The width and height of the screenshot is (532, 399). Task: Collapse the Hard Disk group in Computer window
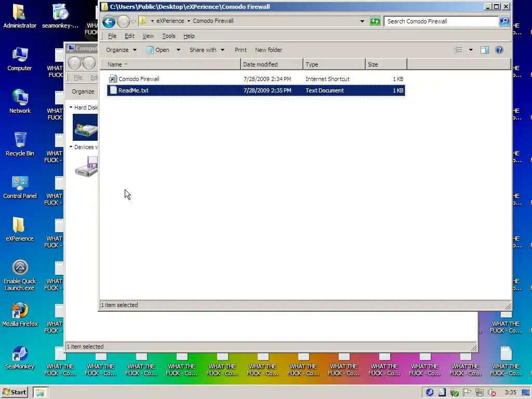point(71,108)
